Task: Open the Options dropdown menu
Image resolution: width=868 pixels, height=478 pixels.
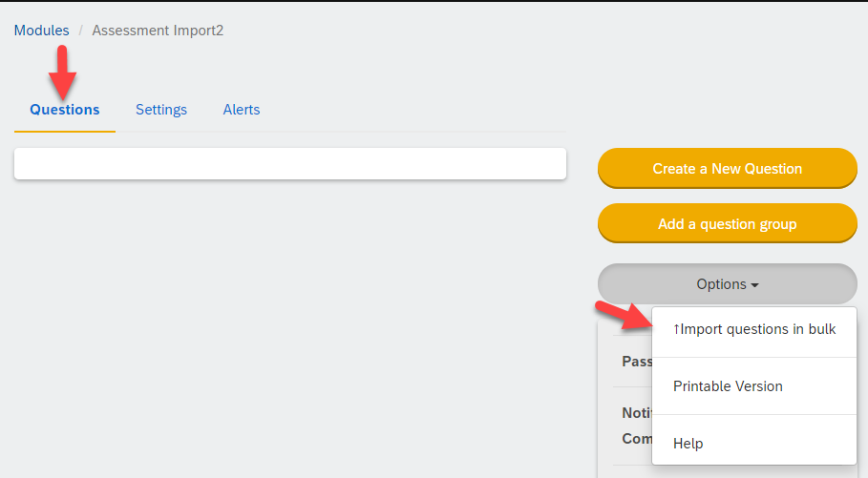Action: pos(728,283)
